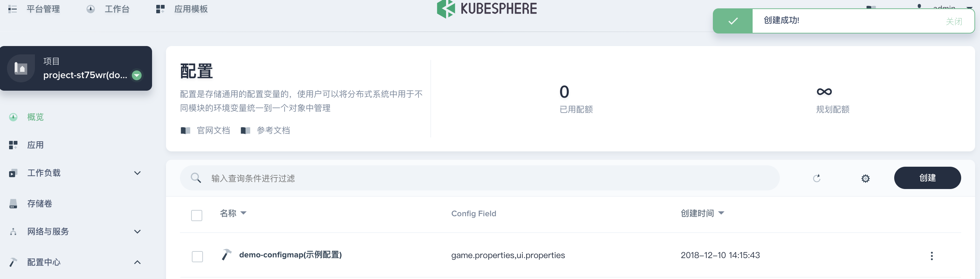Select the 应用 applications section

[x=35, y=145]
